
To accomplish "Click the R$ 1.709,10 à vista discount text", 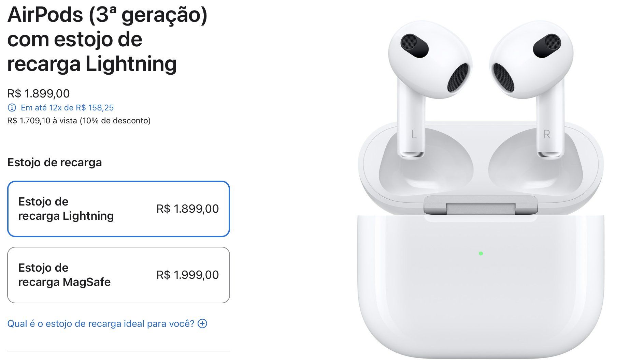I will pos(79,121).
